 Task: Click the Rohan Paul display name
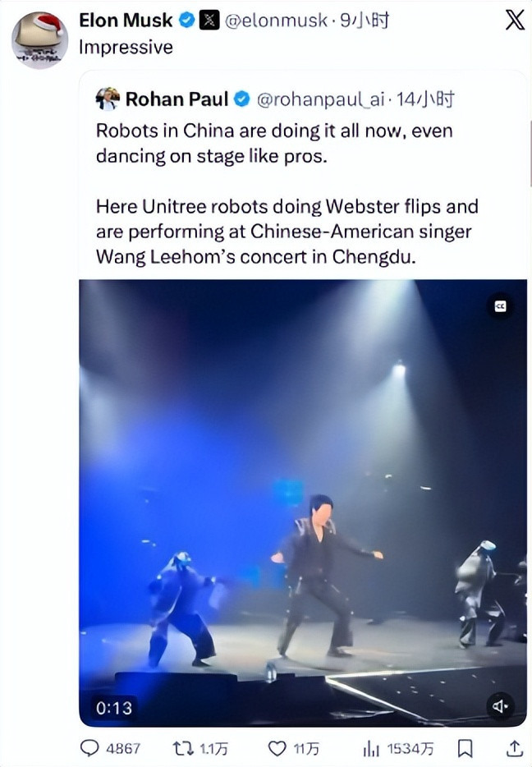pos(177,99)
